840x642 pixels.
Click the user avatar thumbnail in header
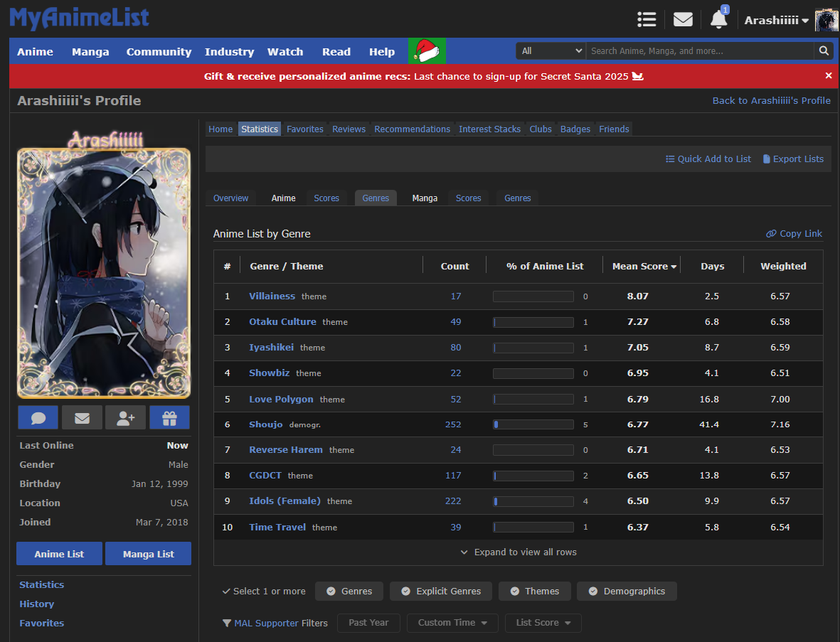pos(826,21)
